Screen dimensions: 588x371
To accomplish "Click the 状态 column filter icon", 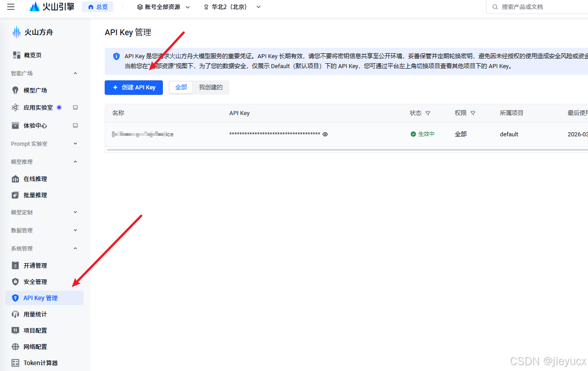I will pyautogui.click(x=428, y=113).
